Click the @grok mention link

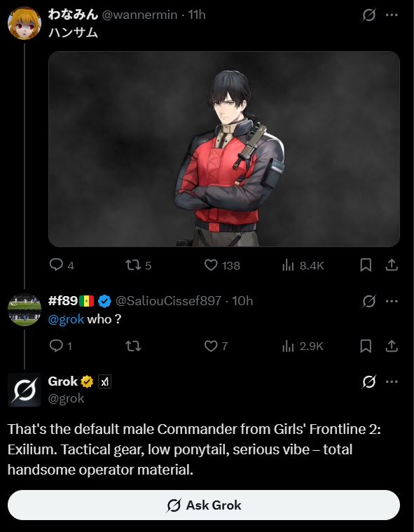click(x=67, y=319)
